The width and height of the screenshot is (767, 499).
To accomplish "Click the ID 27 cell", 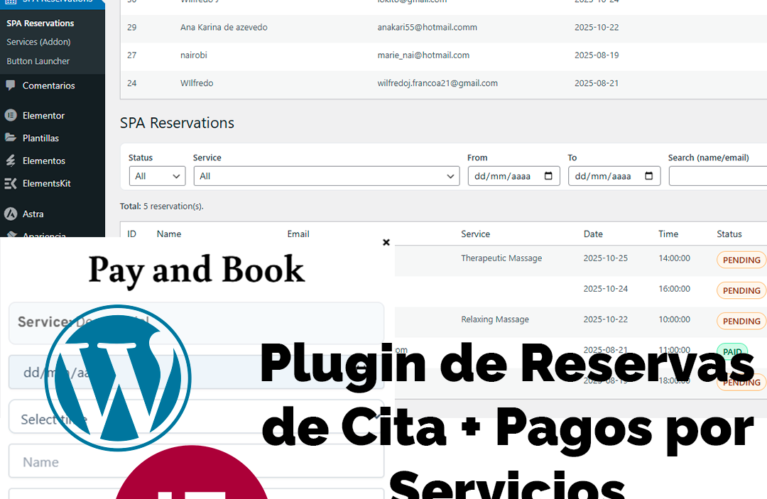I will click(132, 55).
